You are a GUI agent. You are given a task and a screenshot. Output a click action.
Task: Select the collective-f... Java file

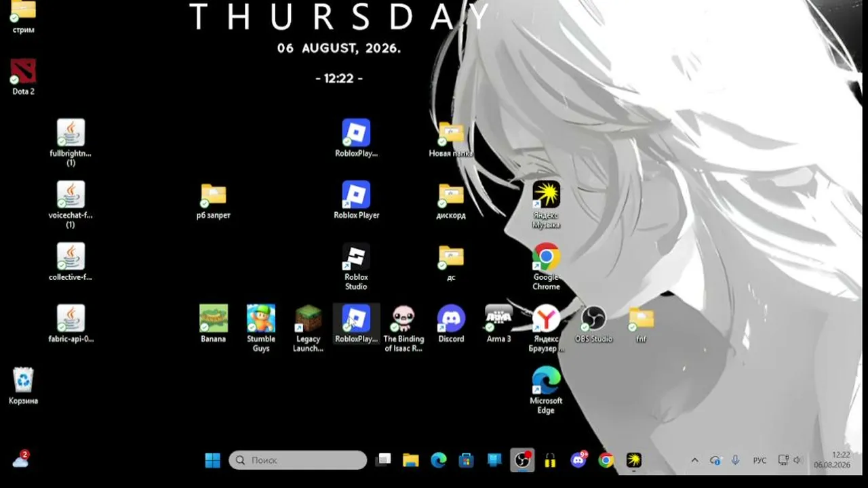[71, 262]
